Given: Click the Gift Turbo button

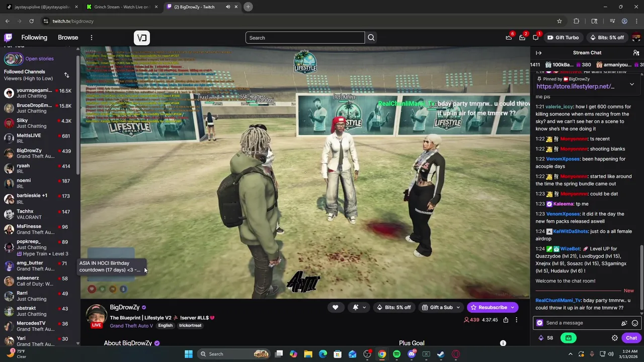Looking at the screenshot, I should coord(563,38).
